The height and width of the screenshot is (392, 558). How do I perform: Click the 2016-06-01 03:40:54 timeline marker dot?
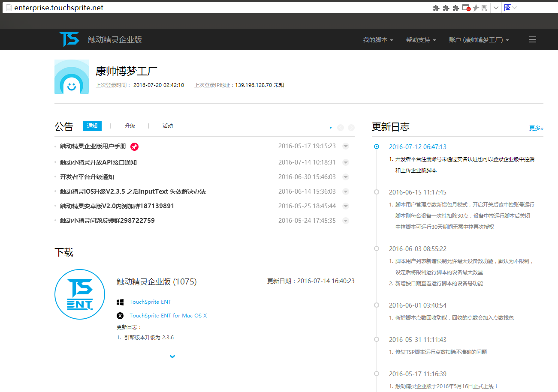point(377,305)
